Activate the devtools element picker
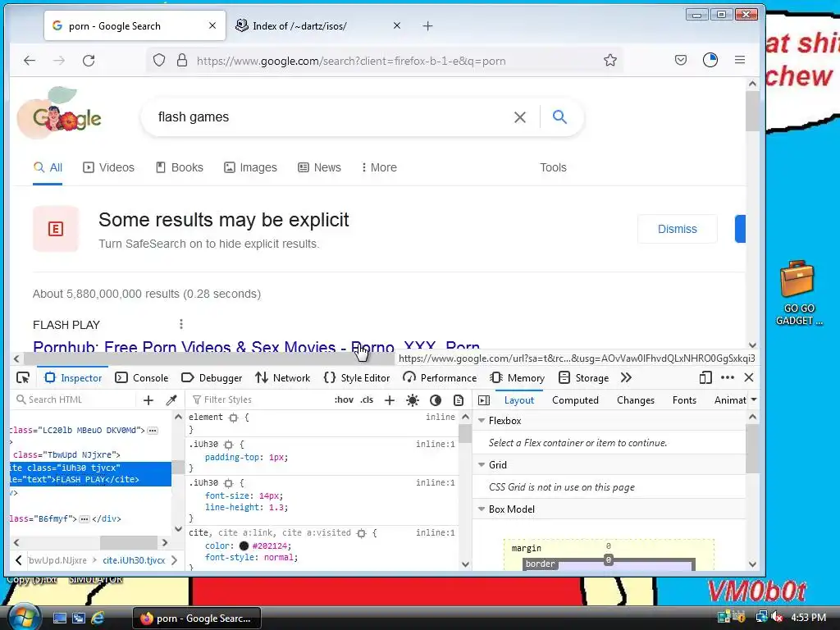Viewport: 840px width, 630px height. click(23, 377)
